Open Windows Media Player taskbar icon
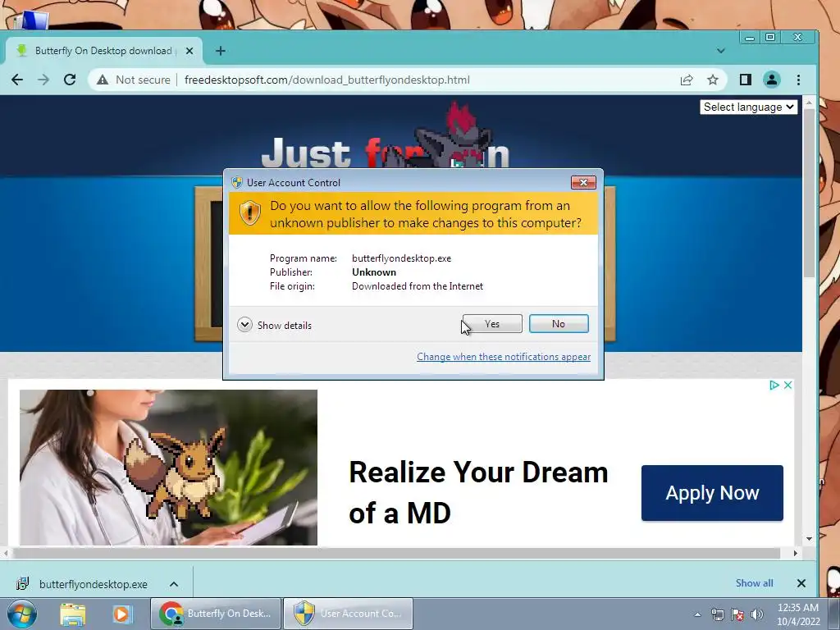 point(121,614)
